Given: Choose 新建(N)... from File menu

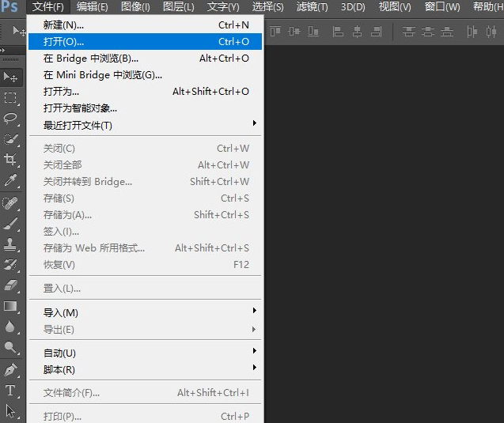Looking at the screenshot, I should pyautogui.click(x=145, y=25).
